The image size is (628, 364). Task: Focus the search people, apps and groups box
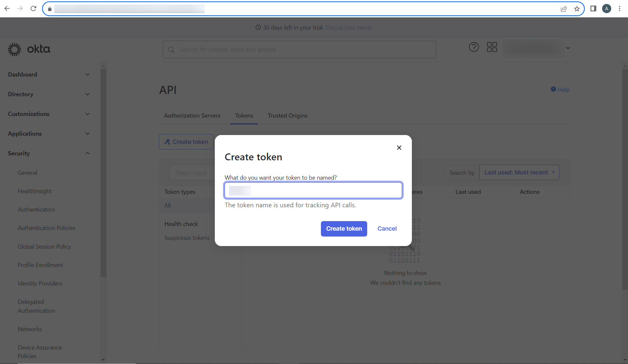pos(299,50)
